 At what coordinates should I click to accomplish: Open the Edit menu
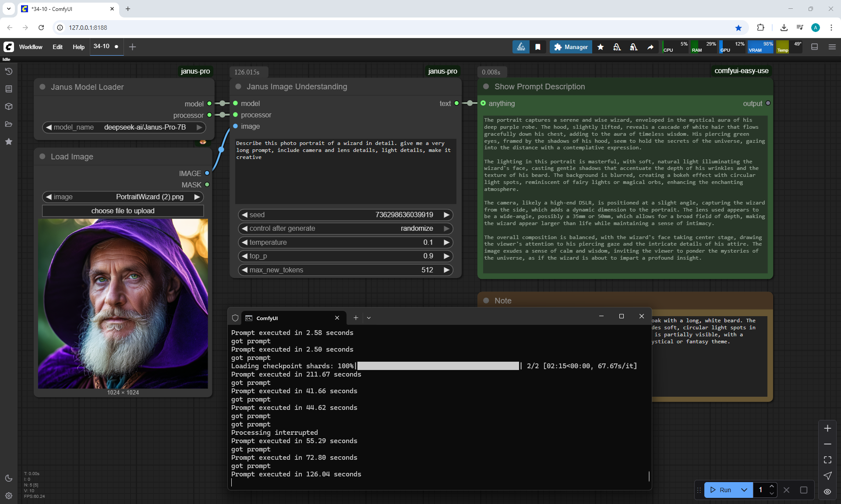57,47
